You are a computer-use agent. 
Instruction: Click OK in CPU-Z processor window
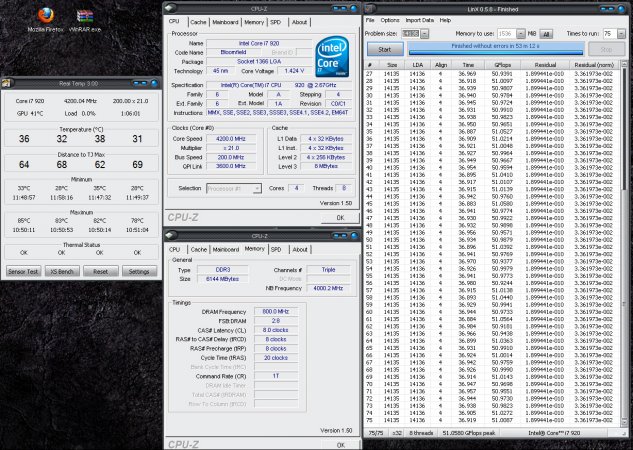pyautogui.click(x=340, y=218)
